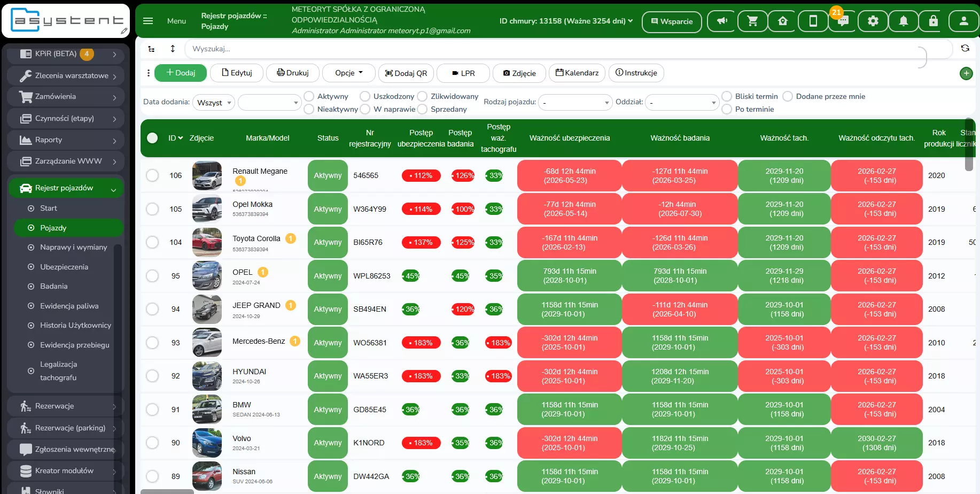Select the Aktywny filter radio
The image size is (980, 494).
pyautogui.click(x=309, y=96)
